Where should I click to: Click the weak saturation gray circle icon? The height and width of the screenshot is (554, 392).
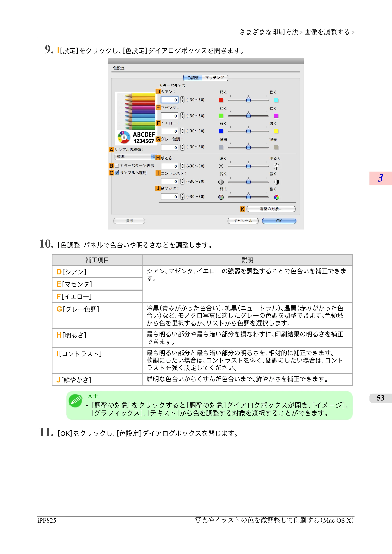(221, 197)
